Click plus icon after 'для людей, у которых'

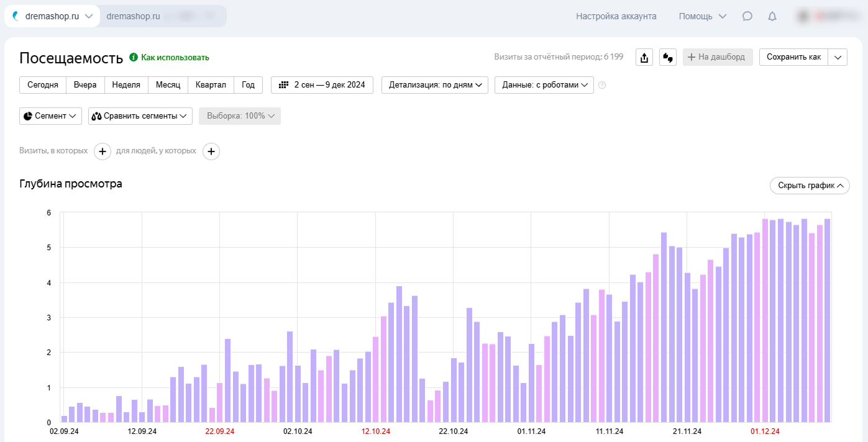(211, 151)
